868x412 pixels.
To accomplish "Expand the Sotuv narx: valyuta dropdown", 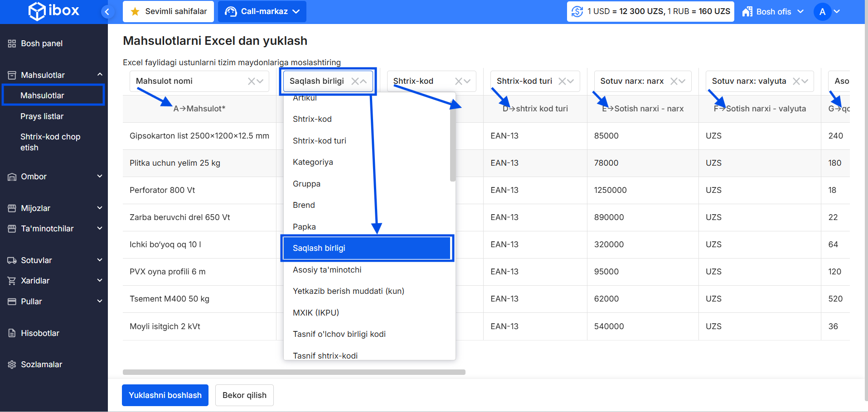I will (x=805, y=81).
